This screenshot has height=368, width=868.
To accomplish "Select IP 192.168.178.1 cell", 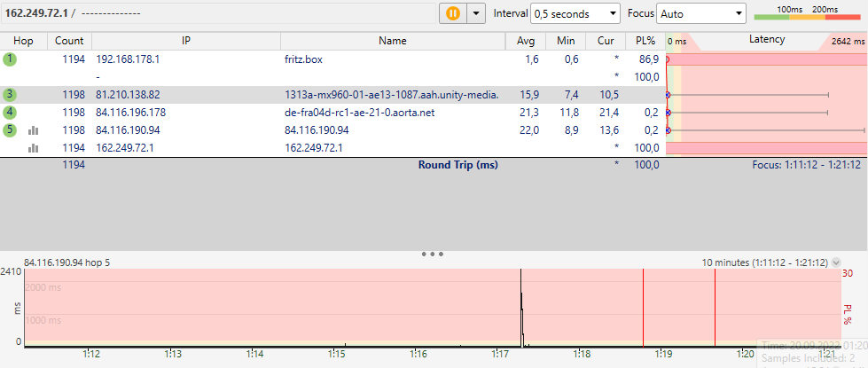I will [128, 59].
